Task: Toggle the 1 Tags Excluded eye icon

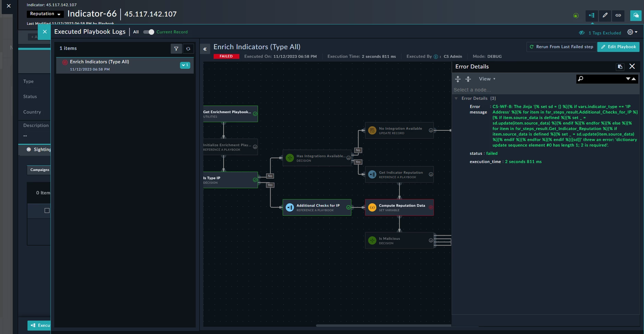Action: (581, 33)
